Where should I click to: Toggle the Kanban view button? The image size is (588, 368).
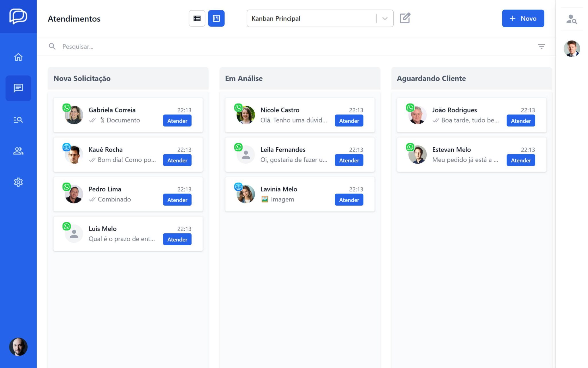click(216, 18)
